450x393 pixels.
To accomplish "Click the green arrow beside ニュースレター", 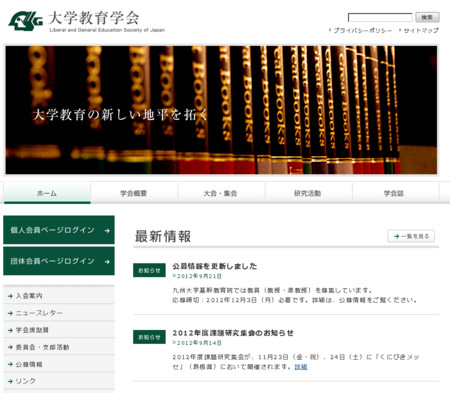I will click(10, 313).
